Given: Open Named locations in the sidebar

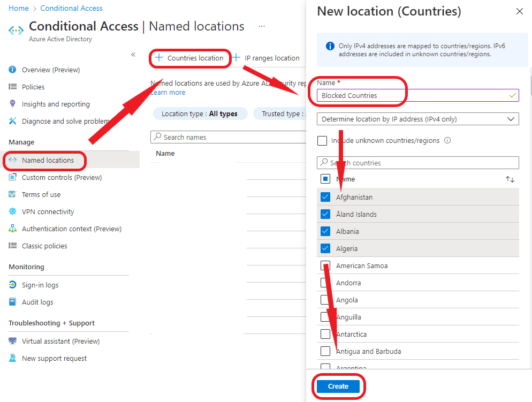Looking at the screenshot, I should click(x=48, y=160).
